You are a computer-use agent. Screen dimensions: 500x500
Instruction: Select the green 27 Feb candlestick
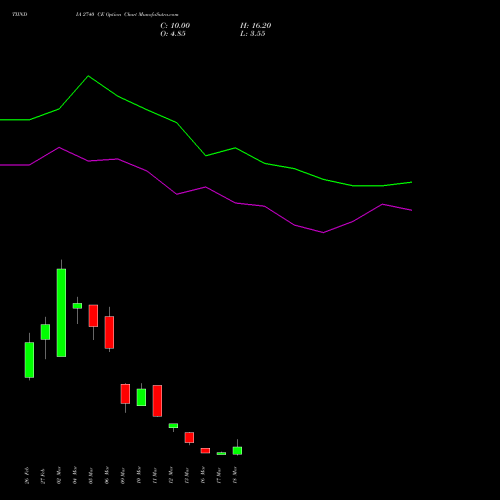coord(45,332)
